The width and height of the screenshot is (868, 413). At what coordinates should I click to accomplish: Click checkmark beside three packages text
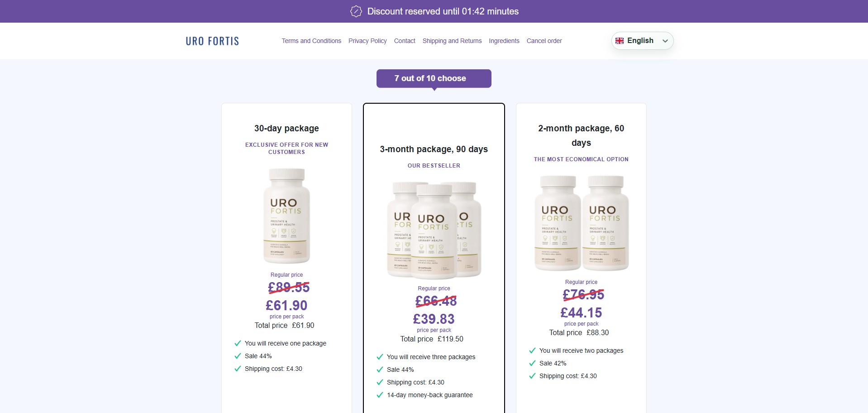coord(380,357)
